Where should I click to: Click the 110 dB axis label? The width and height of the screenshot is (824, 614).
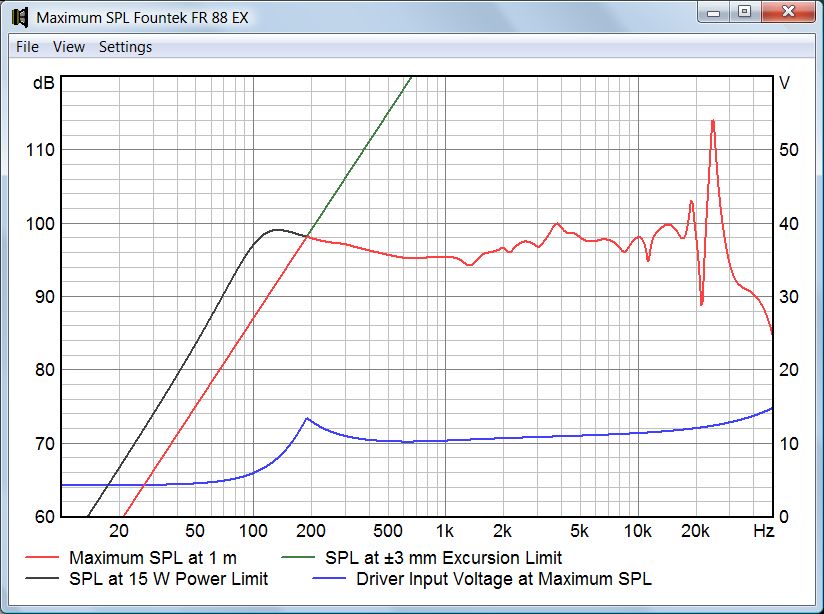click(40, 150)
